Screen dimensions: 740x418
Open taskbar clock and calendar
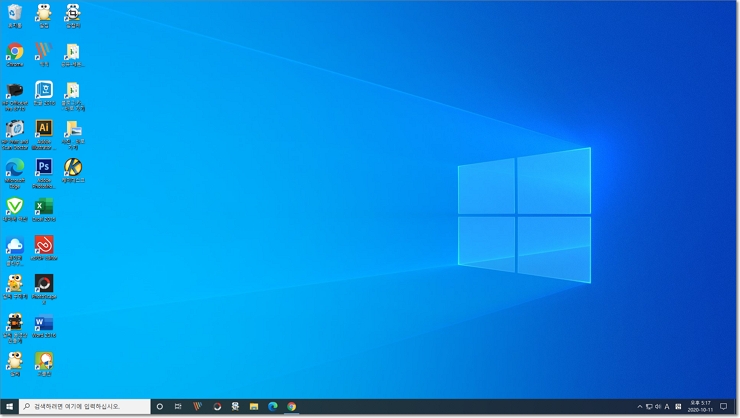click(x=700, y=406)
